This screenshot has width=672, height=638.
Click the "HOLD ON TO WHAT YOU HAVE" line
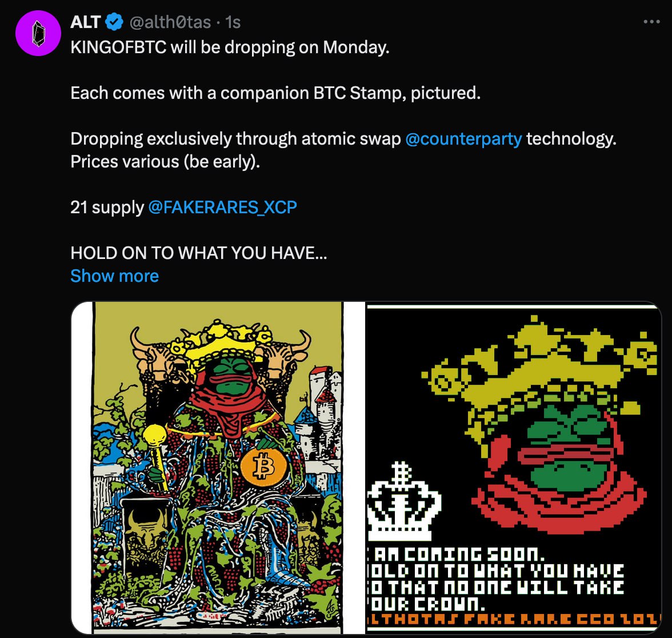click(x=198, y=253)
